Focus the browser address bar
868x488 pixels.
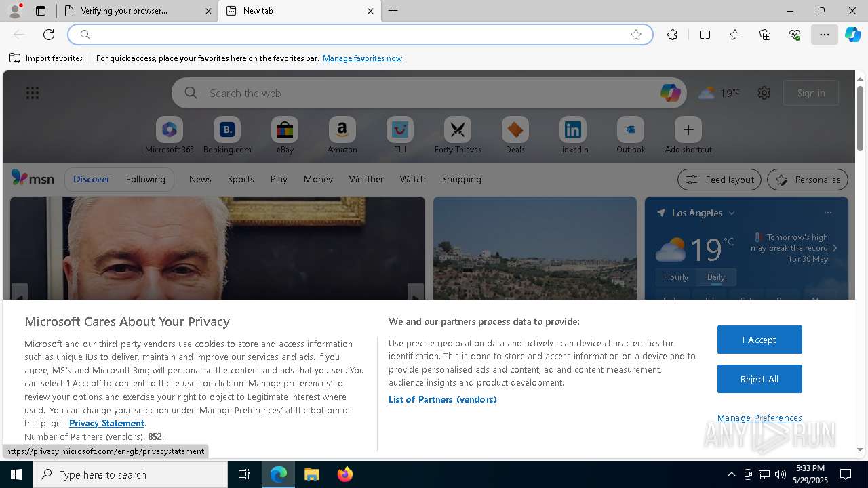[x=360, y=35]
